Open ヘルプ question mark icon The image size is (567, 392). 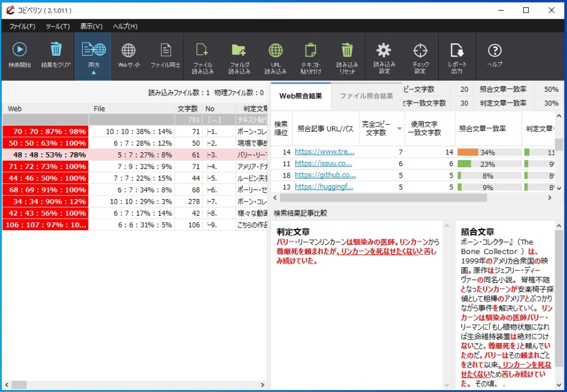pos(494,50)
